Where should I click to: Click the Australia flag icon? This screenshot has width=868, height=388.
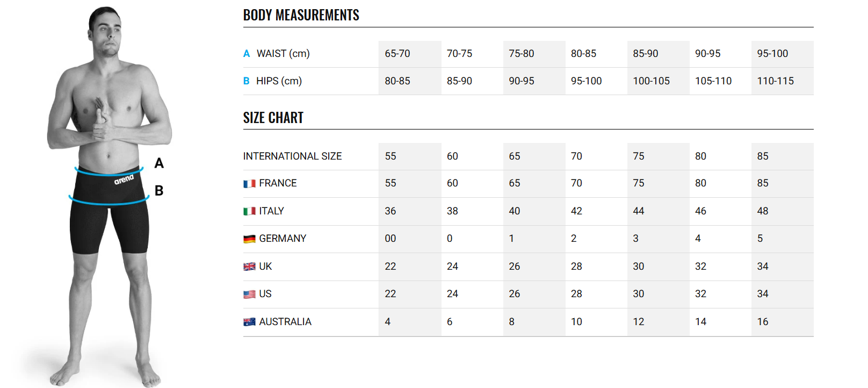(249, 322)
